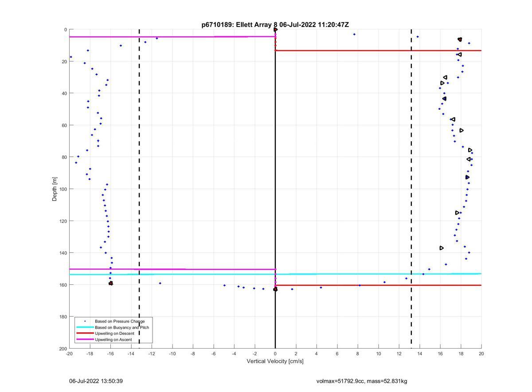The image size is (532, 392).
Task: Click the velocity axis tick label '16'
Action: pyautogui.click(x=440, y=353)
